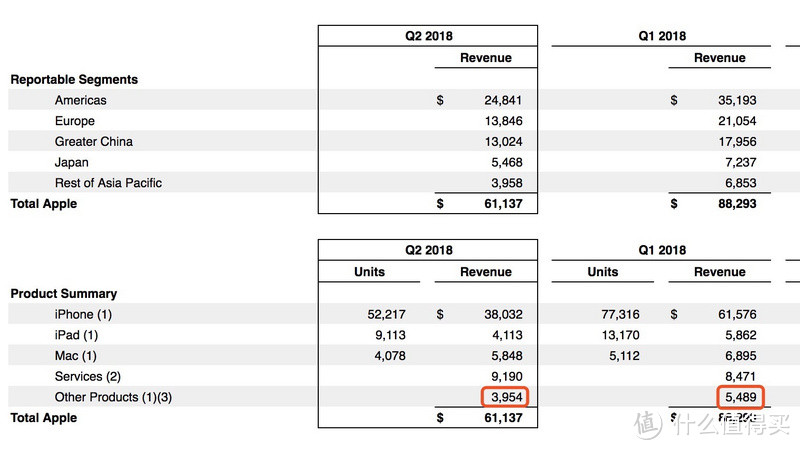Click Greater China Q1 revenue 17,956
Image resolution: width=800 pixels, height=450 pixels.
coord(737,141)
